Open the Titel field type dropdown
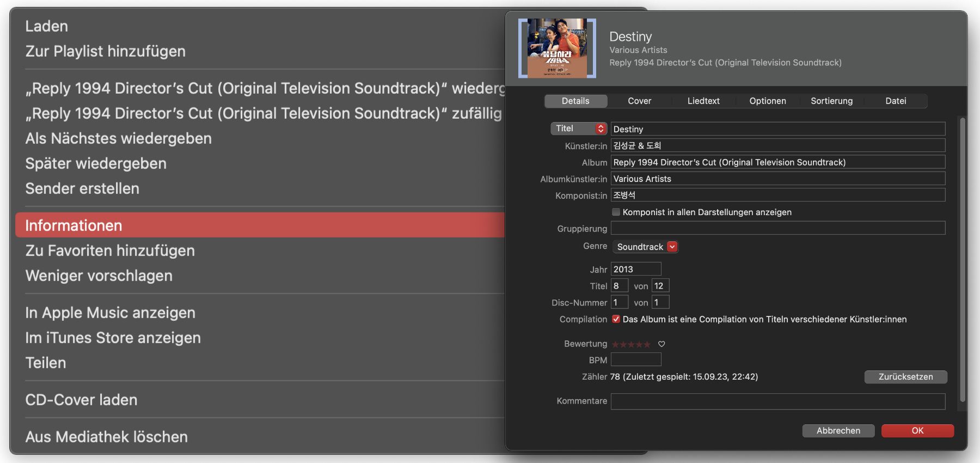 click(579, 129)
